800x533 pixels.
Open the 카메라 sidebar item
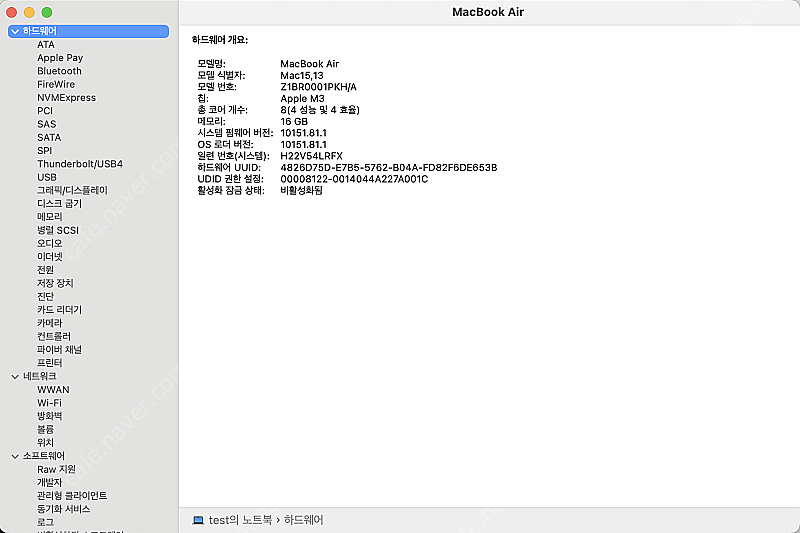pos(49,323)
